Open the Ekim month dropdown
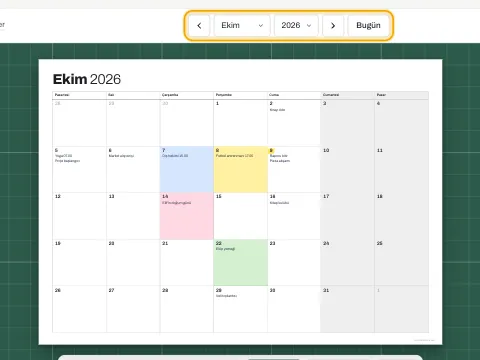This screenshot has width=480, height=360. click(242, 25)
